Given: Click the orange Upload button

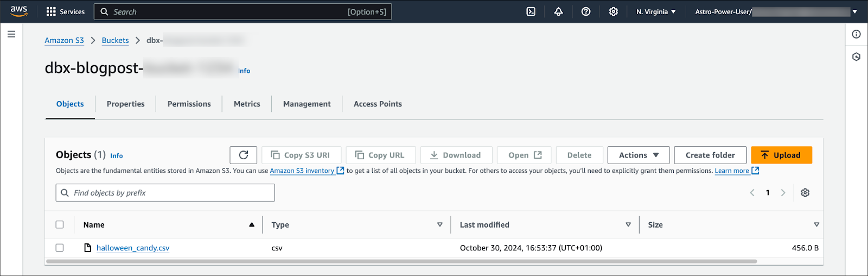Looking at the screenshot, I should [x=781, y=155].
